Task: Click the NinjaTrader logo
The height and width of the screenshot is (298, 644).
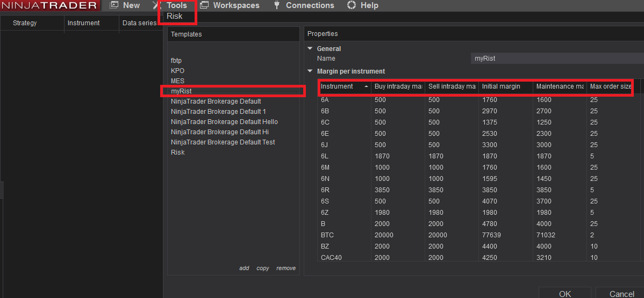Action: pos(49,5)
